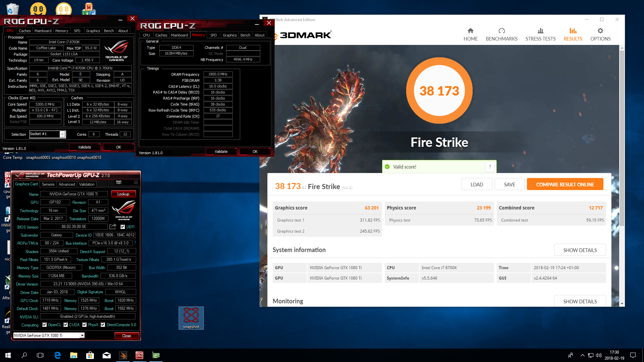
Task: Click the Combined score value 12 717
Action: pos(595,208)
